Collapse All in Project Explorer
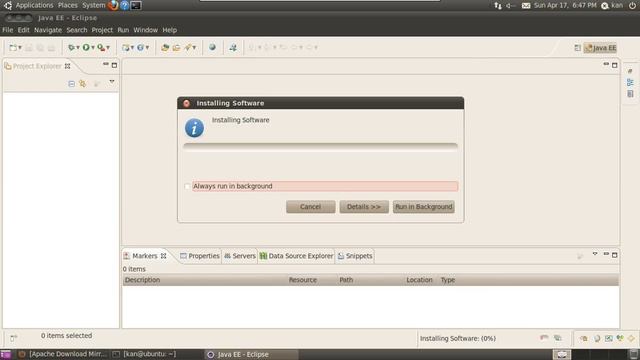This screenshot has height=360, width=640. (71, 84)
